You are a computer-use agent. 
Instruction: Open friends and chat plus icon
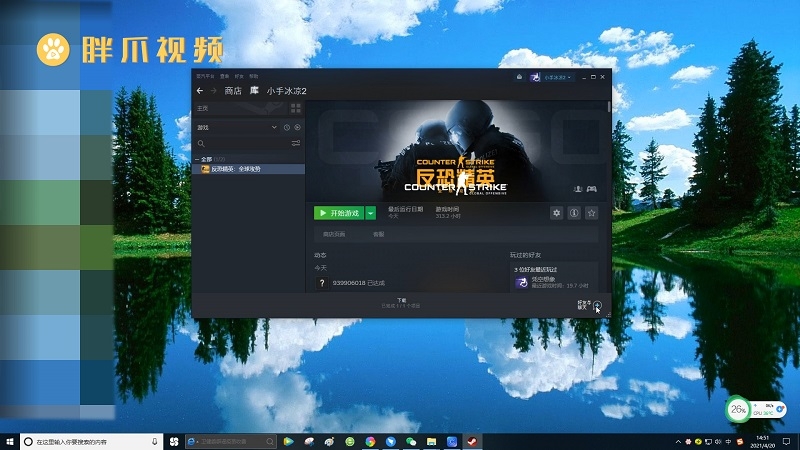[x=598, y=305]
